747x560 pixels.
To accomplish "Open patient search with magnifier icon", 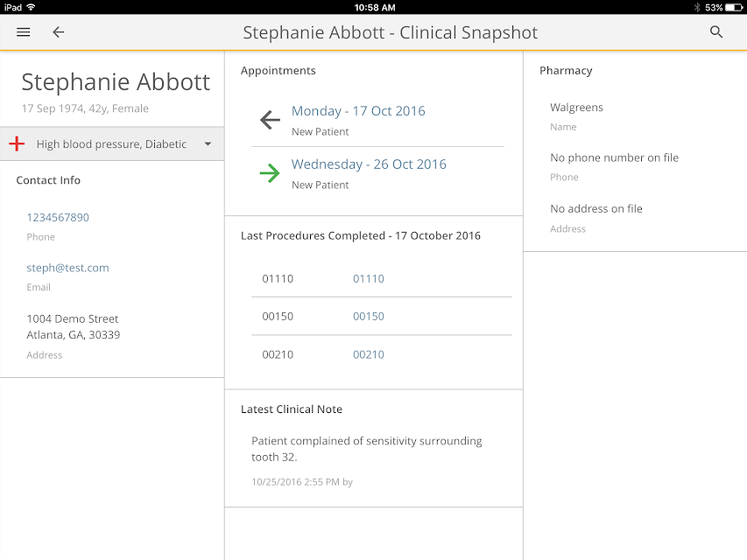I will (716, 31).
